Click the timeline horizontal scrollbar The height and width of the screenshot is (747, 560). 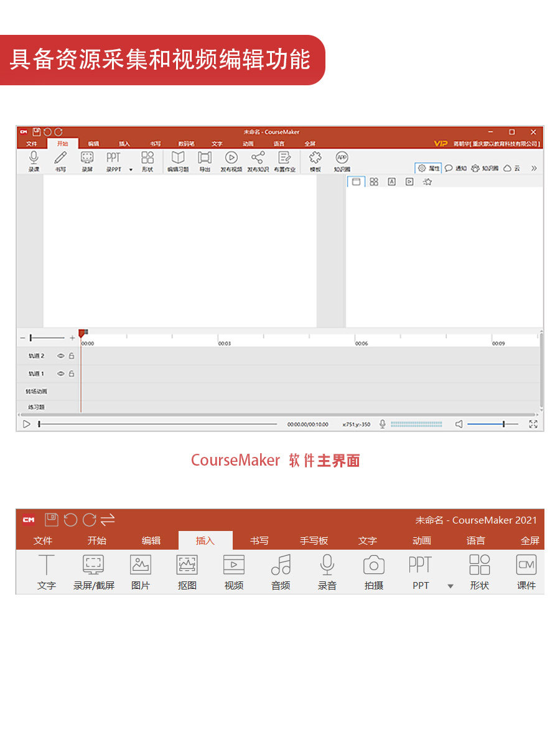(278, 414)
